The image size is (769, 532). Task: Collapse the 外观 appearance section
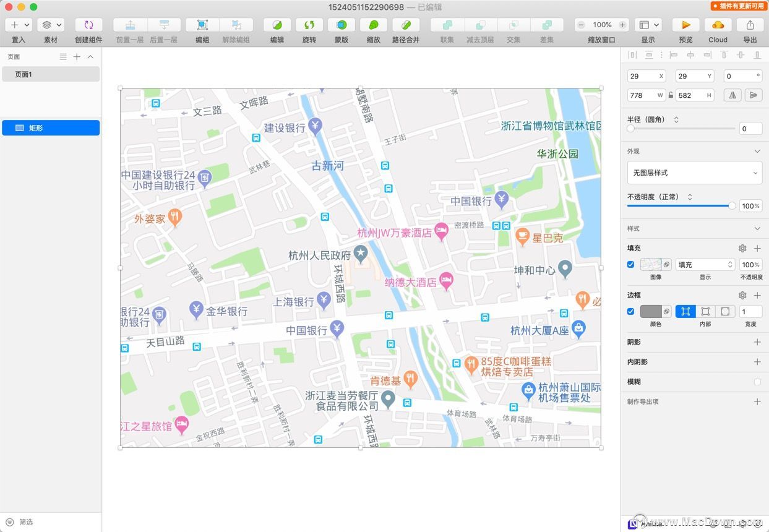point(757,151)
